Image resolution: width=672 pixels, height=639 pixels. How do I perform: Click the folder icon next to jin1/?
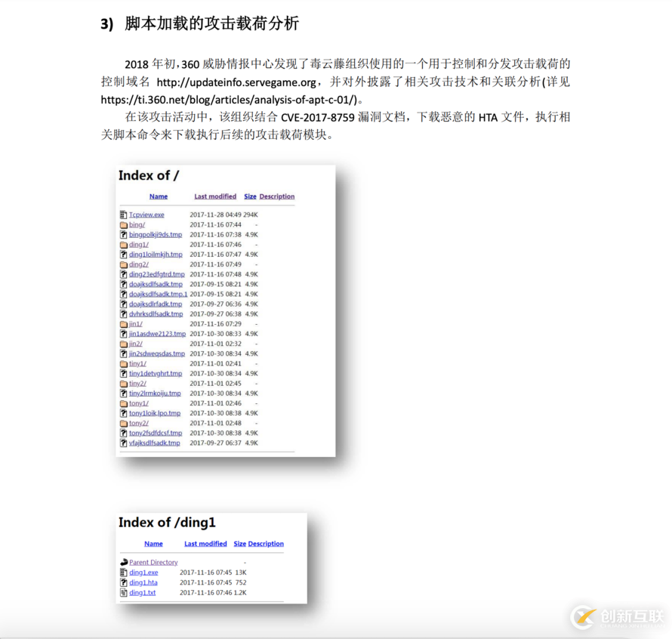coord(125,323)
